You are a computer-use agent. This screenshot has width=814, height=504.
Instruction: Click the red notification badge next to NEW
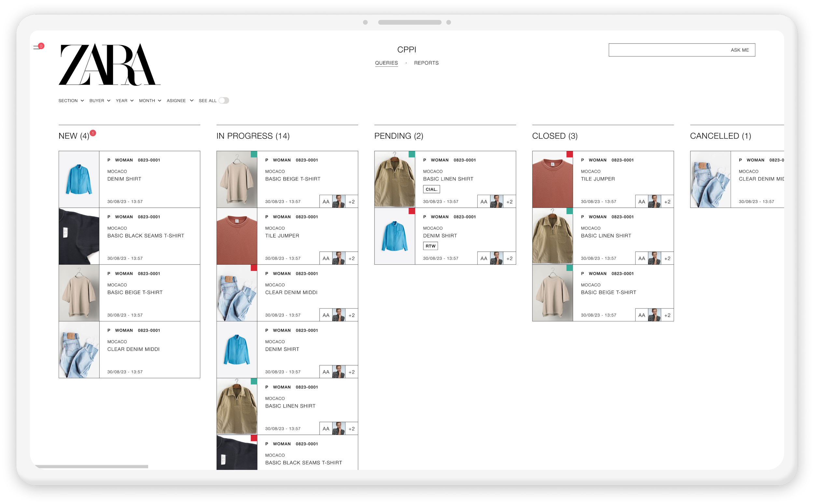click(x=93, y=133)
